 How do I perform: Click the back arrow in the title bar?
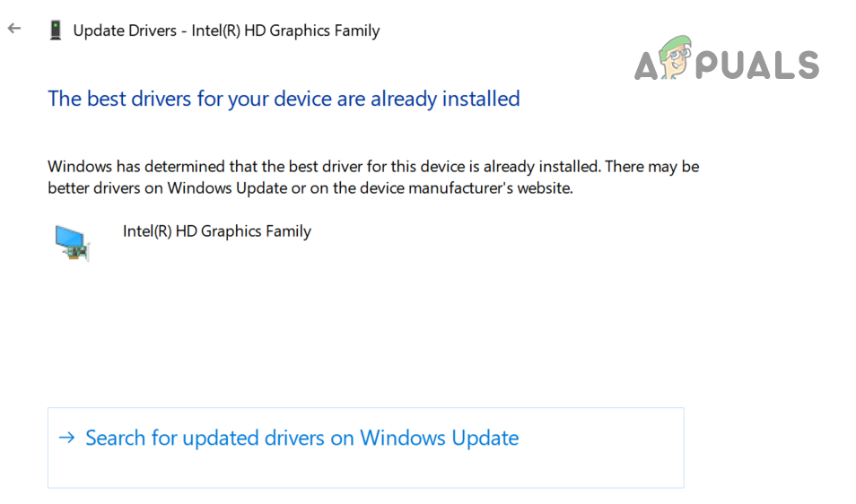(x=14, y=29)
